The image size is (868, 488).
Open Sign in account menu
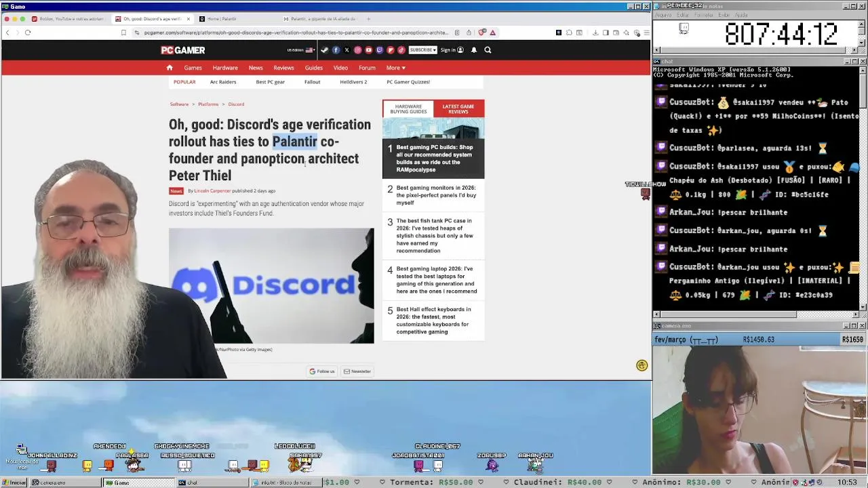pos(452,50)
